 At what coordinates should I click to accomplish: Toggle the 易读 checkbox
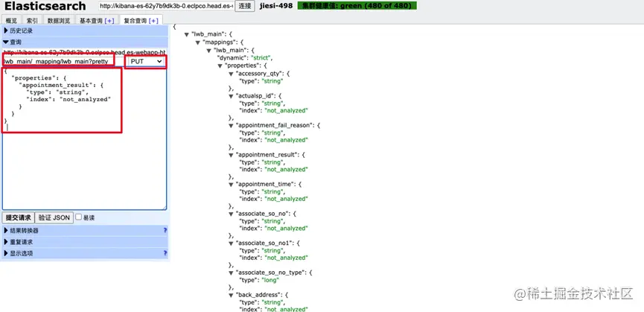coord(78,217)
